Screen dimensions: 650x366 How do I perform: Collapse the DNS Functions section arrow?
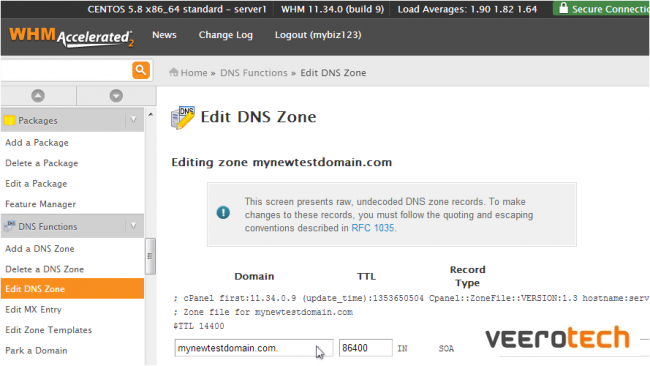[133, 225]
